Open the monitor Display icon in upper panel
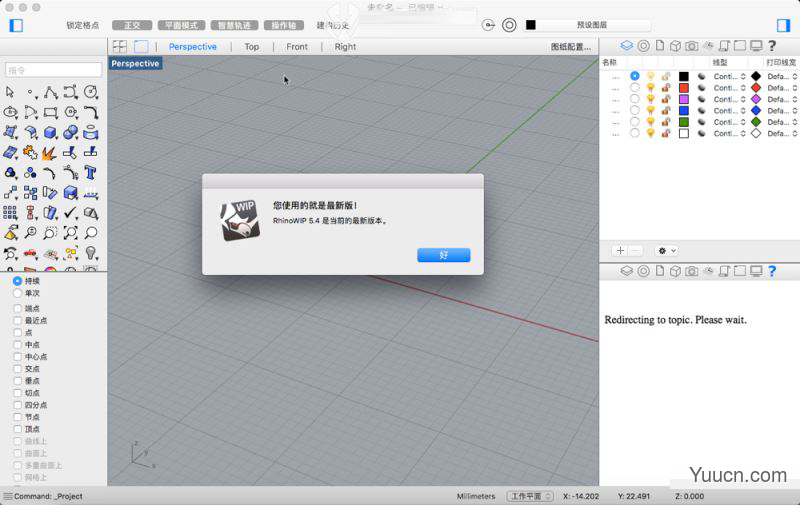 pos(756,46)
